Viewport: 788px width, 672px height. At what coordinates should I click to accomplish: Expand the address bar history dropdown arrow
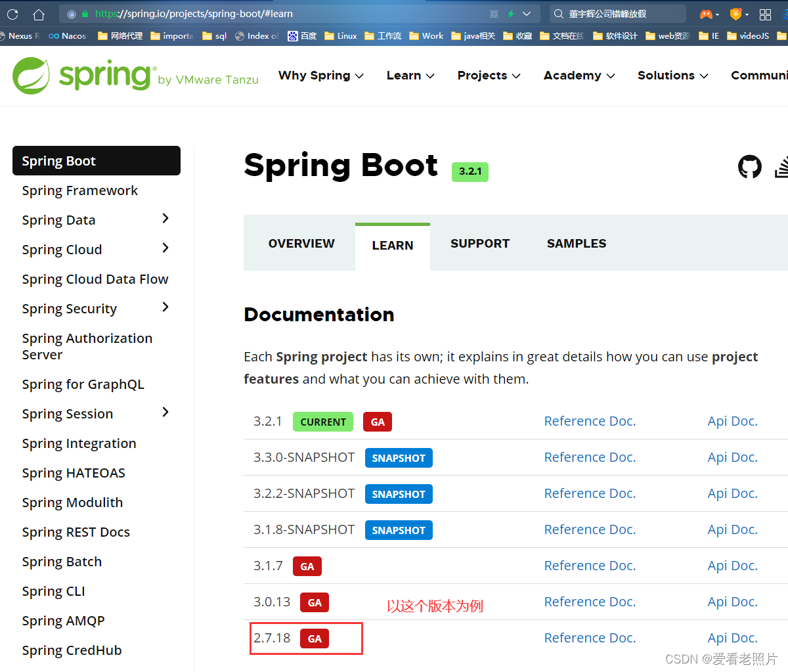pyautogui.click(x=527, y=14)
